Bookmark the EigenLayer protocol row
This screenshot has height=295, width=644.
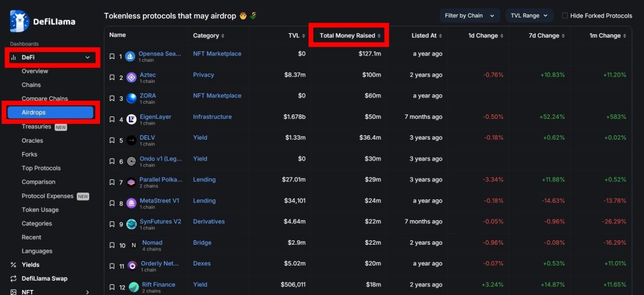click(112, 119)
